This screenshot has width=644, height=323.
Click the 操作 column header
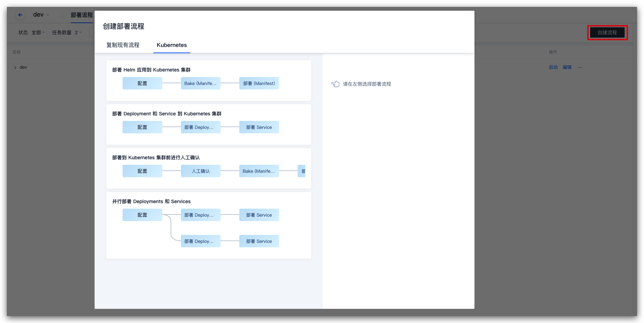pos(553,52)
